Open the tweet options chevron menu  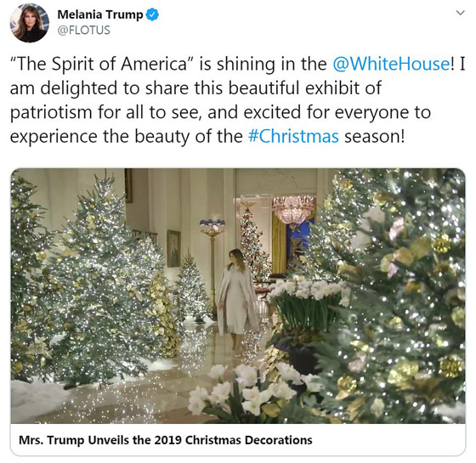click(x=461, y=13)
